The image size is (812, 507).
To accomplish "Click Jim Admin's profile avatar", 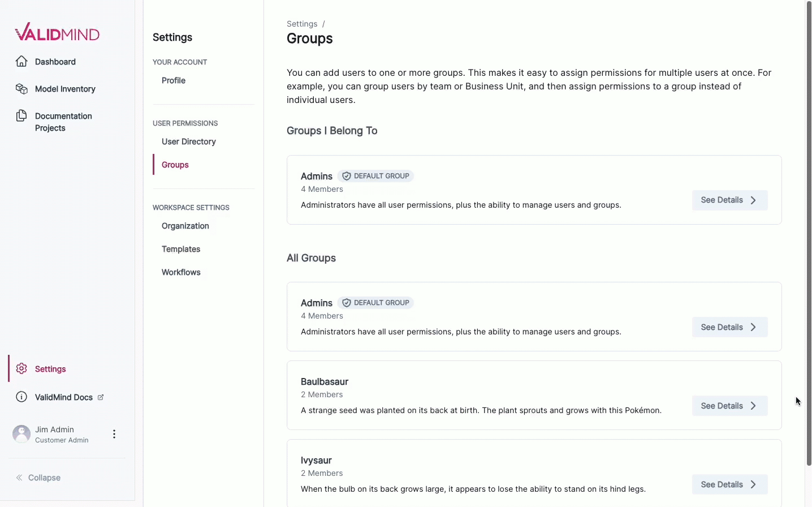I will point(21,433).
